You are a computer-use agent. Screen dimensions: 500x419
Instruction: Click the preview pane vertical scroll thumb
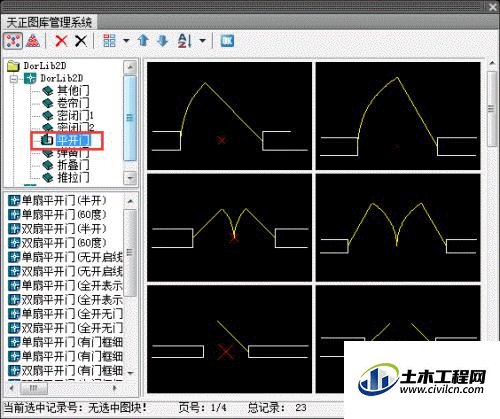click(492, 108)
